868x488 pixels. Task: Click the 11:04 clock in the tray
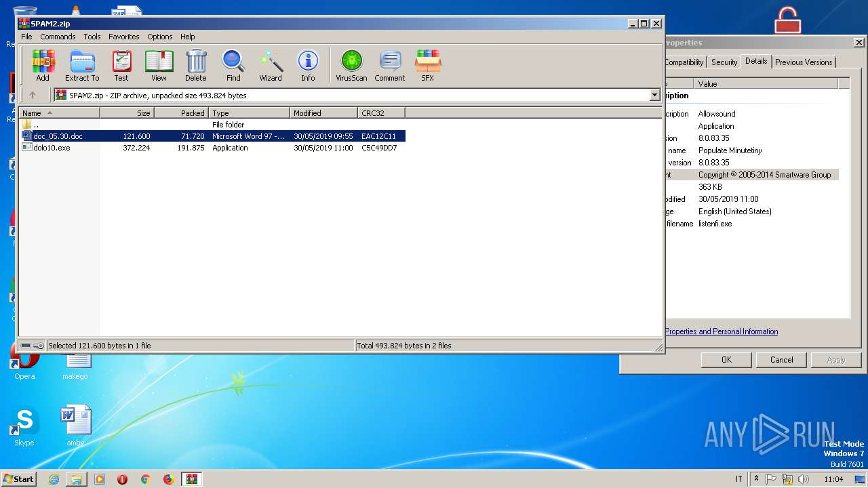(x=833, y=479)
